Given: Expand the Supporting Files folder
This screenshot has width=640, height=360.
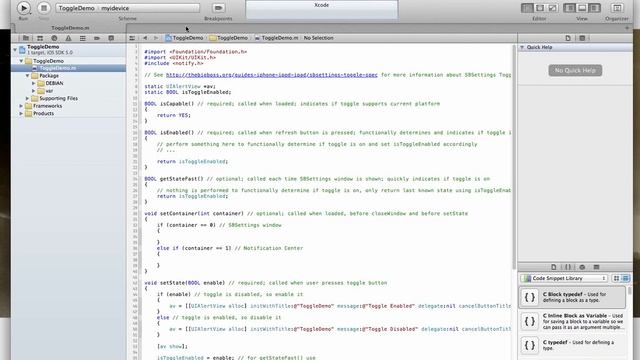Looking at the screenshot, I should (27, 98).
